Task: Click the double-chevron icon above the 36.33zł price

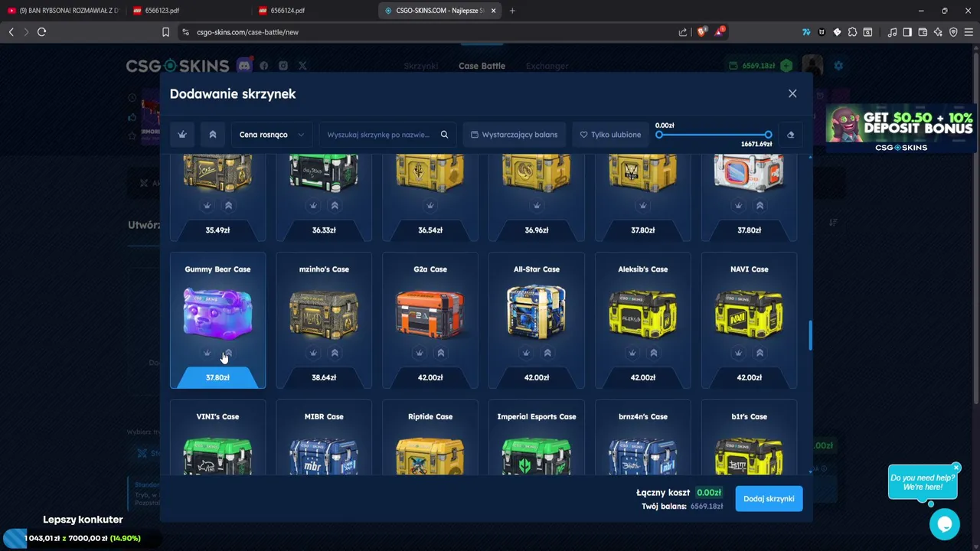Action: pyautogui.click(x=335, y=205)
